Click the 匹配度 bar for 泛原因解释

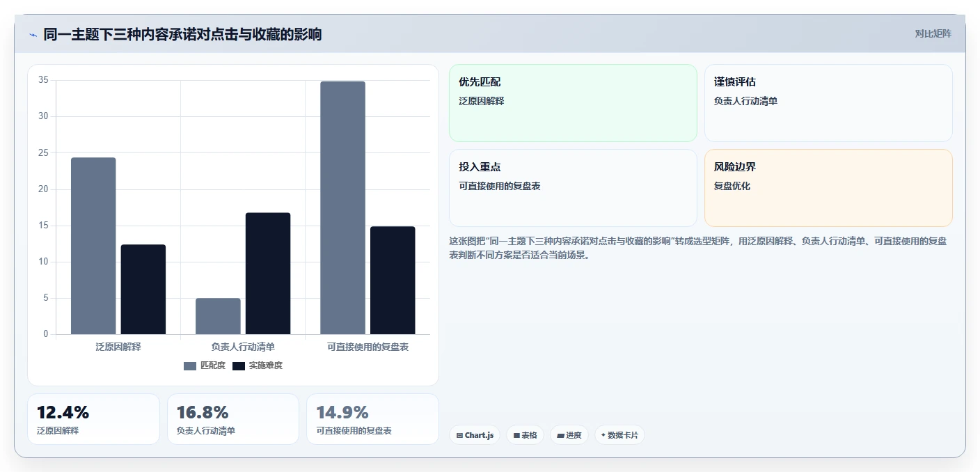point(93,246)
